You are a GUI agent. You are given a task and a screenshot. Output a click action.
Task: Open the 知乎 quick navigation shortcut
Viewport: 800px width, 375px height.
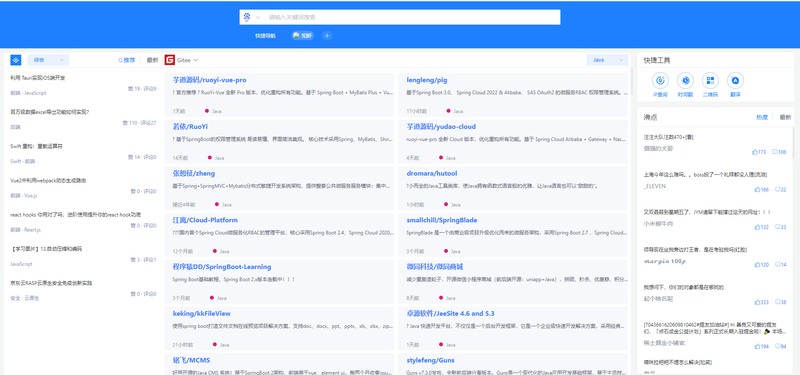[x=303, y=36]
